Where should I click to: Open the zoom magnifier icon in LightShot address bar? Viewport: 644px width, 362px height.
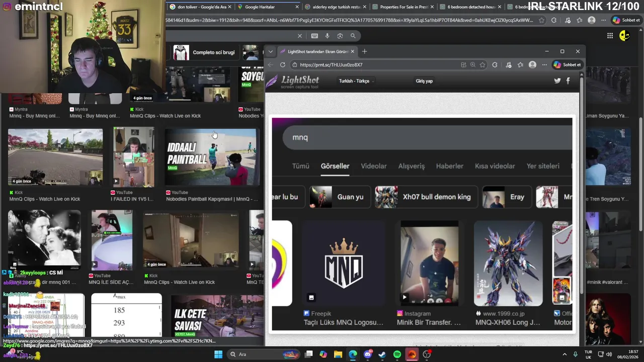click(x=473, y=65)
